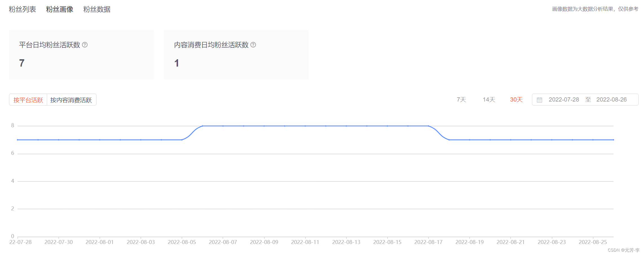The width and height of the screenshot is (644, 255).
Task: Click the 内容消费日均粉丝活跃数 value 1
Action: tap(177, 63)
